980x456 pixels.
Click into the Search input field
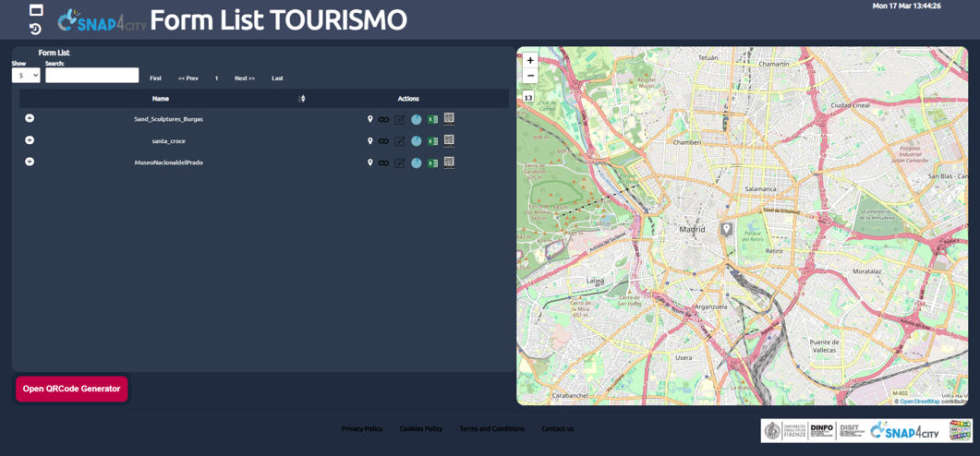[x=92, y=76]
